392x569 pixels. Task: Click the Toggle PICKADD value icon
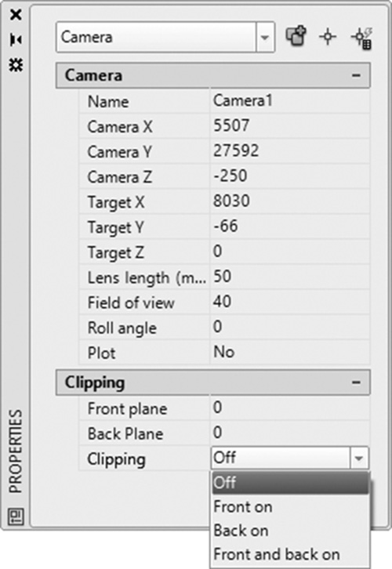pyautogui.click(x=296, y=36)
